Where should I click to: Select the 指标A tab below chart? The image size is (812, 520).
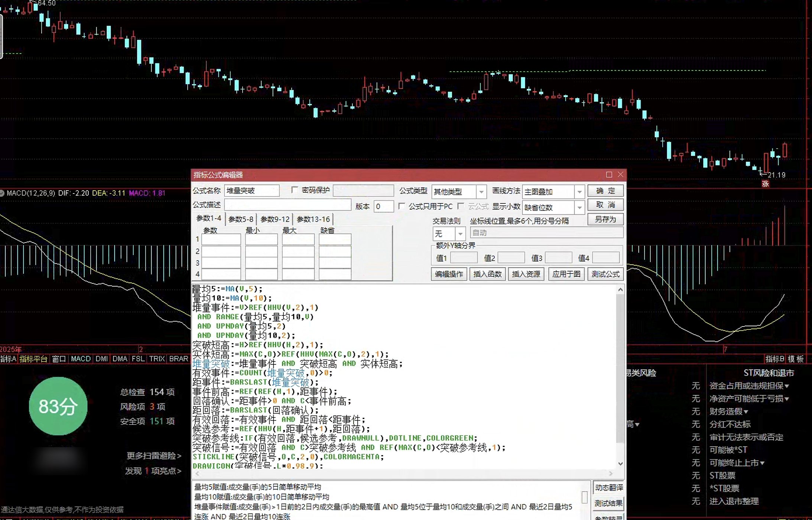[8, 359]
